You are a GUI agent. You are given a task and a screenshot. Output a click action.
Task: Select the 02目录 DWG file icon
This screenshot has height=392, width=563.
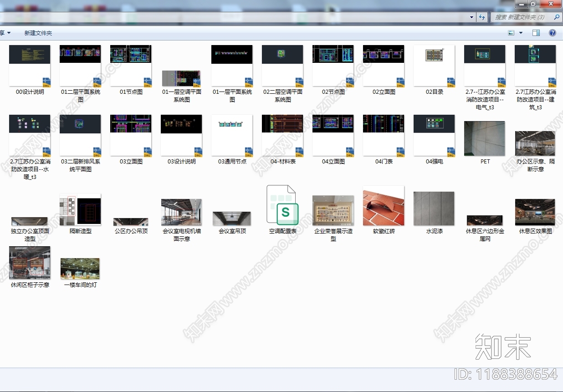click(x=435, y=66)
